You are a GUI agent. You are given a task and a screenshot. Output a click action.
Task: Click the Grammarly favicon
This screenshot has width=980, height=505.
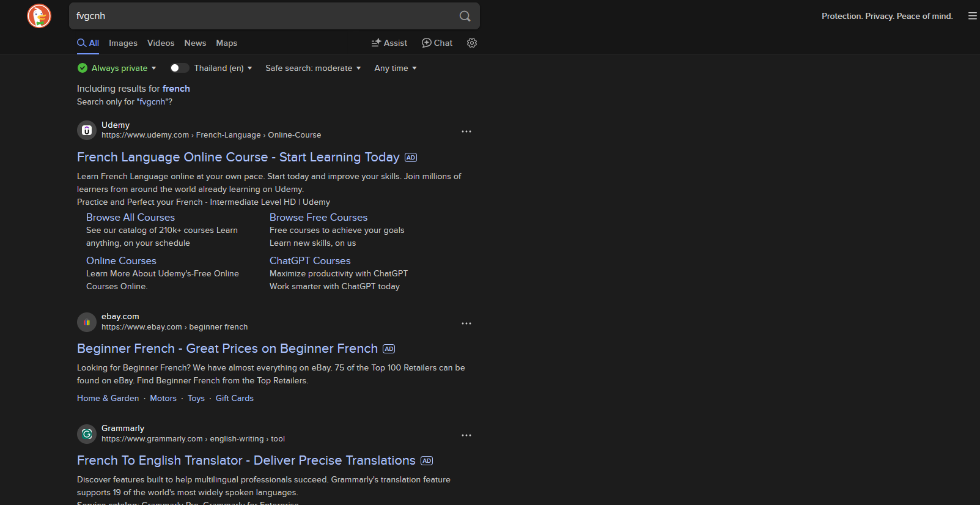(x=87, y=434)
